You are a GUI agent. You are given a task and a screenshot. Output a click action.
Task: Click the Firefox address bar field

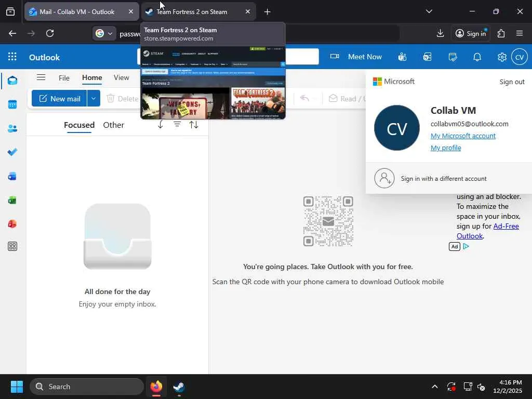click(246, 33)
